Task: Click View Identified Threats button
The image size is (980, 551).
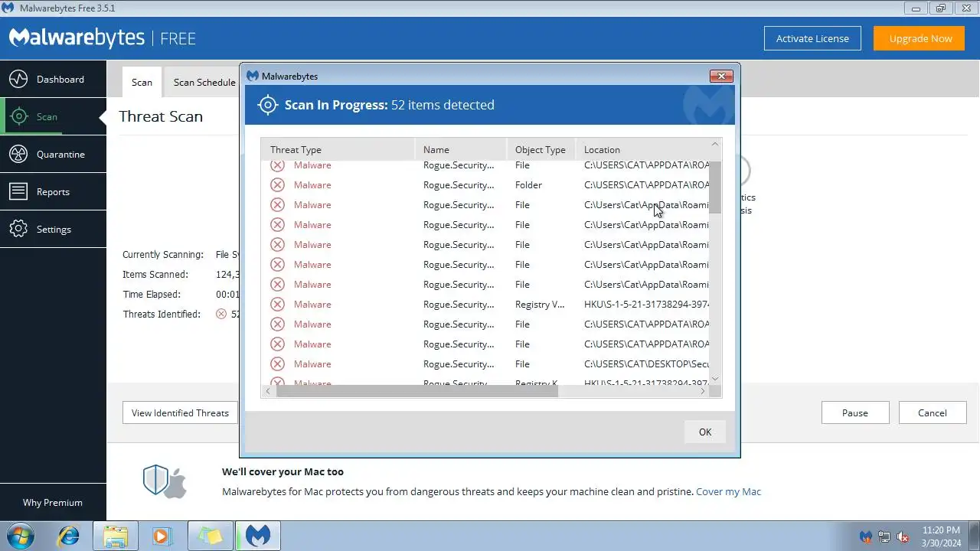Action: click(x=180, y=412)
